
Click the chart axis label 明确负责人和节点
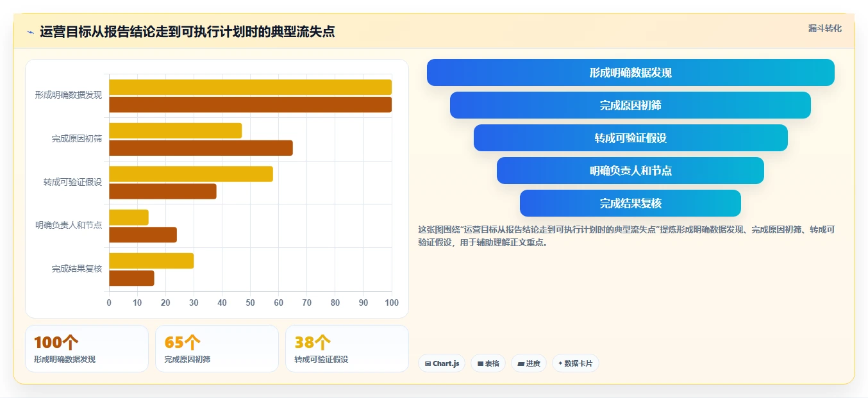pos(69,225)
